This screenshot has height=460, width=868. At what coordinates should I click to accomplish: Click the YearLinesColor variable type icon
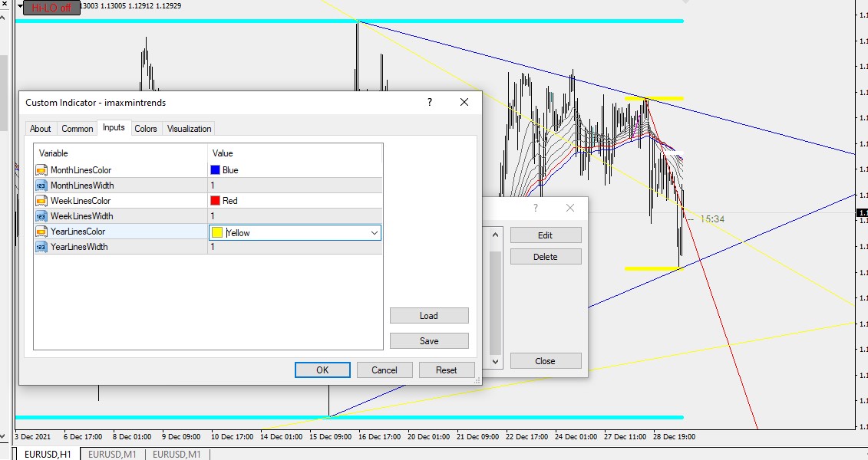click(41, 231)
